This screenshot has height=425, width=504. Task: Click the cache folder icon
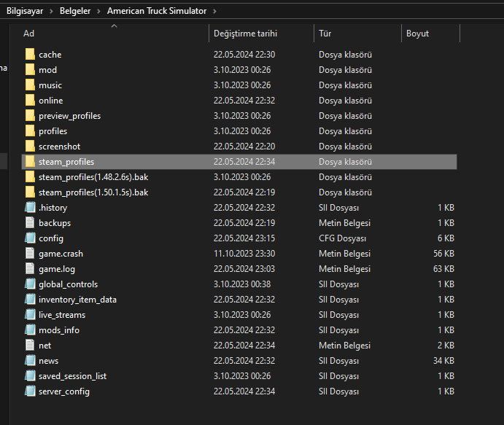pos(30,55)
